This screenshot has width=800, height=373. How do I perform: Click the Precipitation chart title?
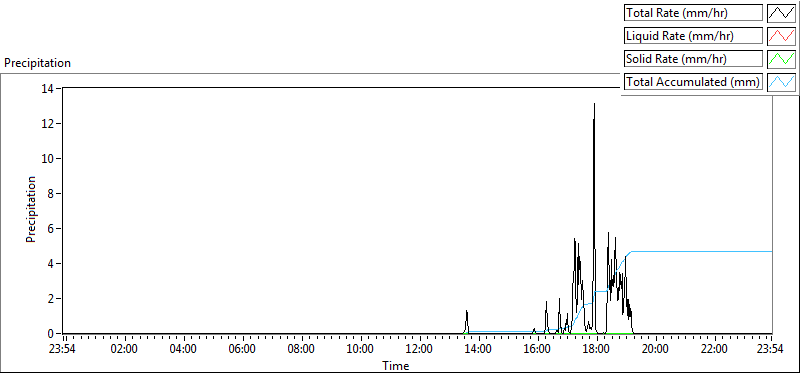tap(37, 63)
